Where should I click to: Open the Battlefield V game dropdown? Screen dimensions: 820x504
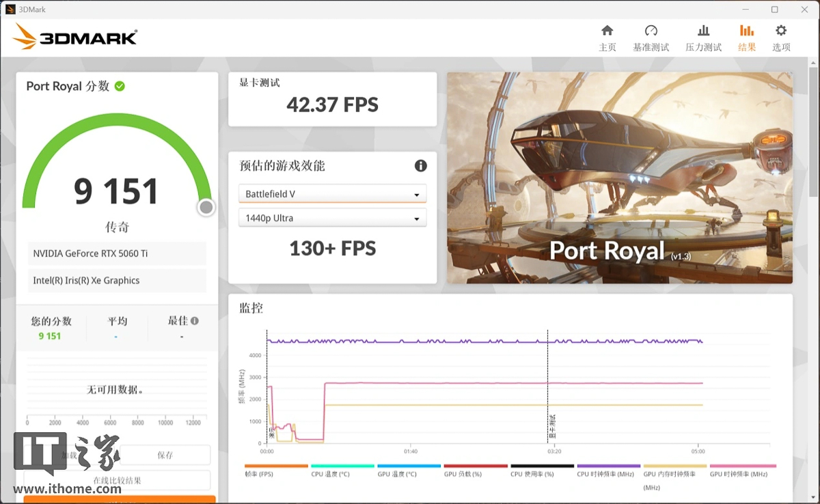tap(332, 193)
